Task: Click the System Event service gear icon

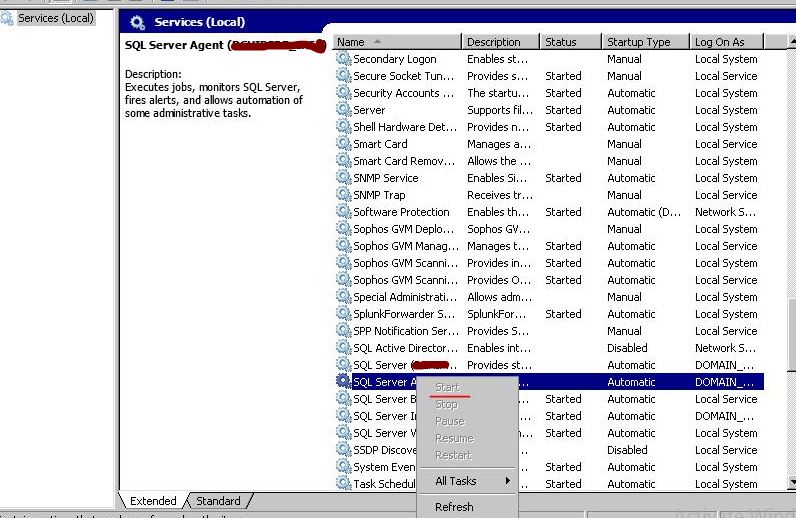Action: coord(344,467)
